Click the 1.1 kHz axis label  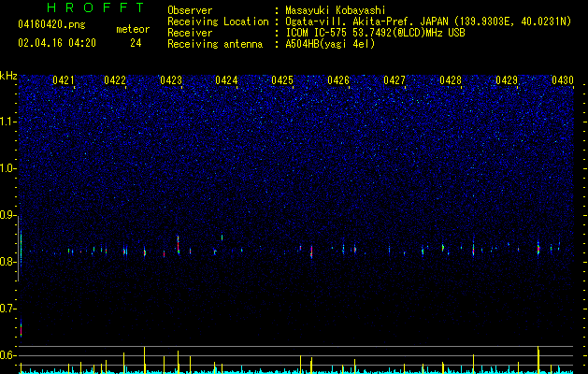[x=8, y=122]
